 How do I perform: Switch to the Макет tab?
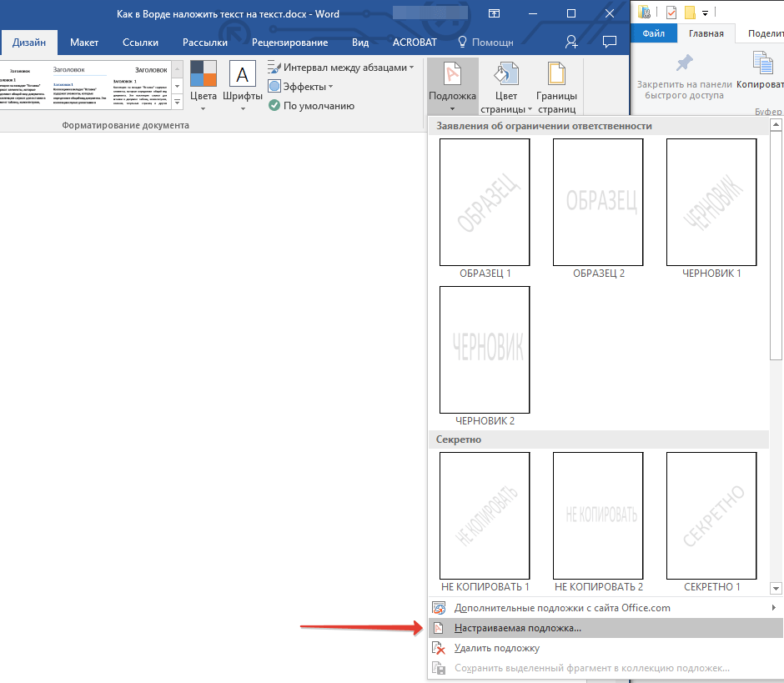(x=84, y=43)
